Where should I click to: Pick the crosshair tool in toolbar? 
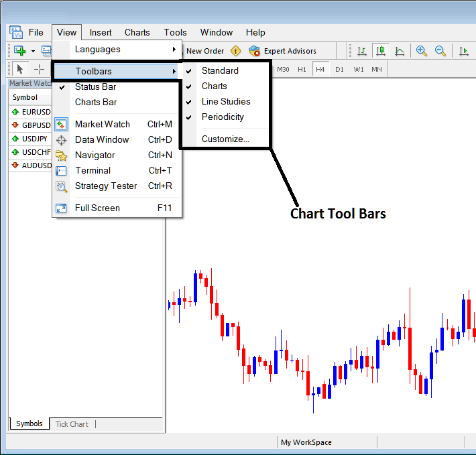click(39, 69)
